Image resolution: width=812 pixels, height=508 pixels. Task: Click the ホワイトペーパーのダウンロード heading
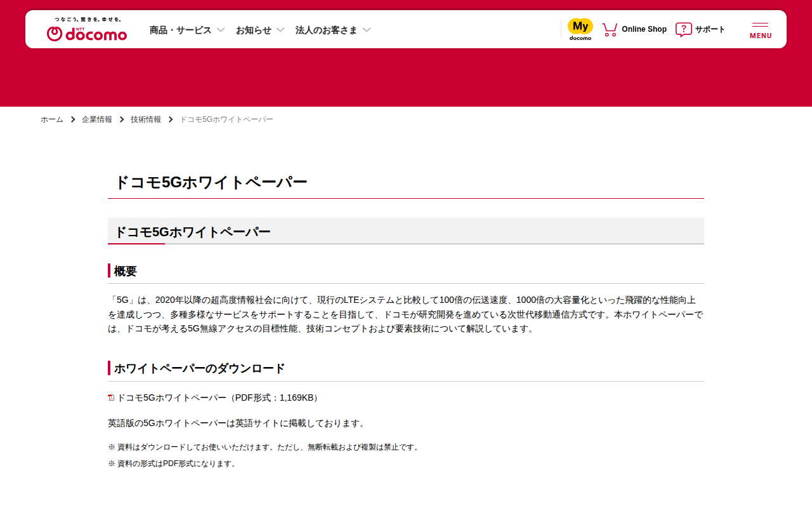pos(199,368)
